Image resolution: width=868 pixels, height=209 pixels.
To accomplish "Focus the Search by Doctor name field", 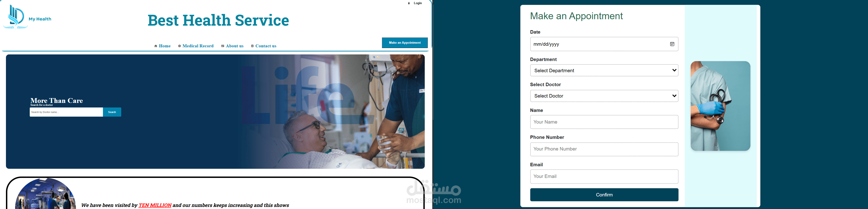I will click(66, 112).
